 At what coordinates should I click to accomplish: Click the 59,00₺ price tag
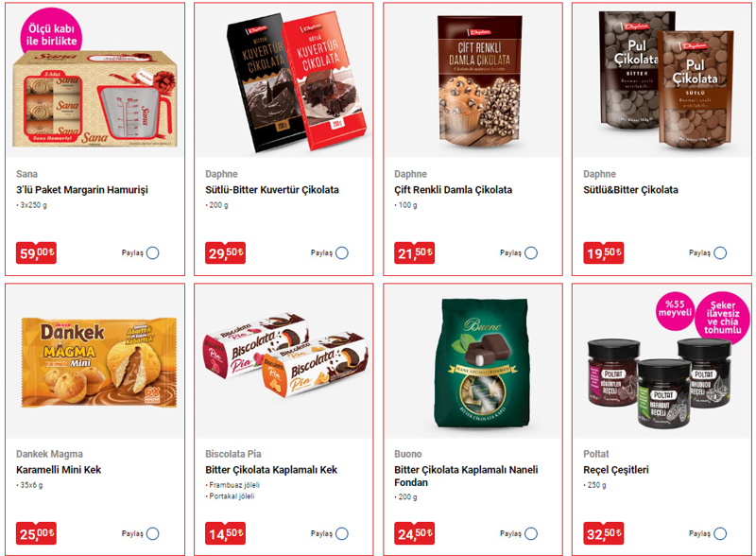(36, 252)
